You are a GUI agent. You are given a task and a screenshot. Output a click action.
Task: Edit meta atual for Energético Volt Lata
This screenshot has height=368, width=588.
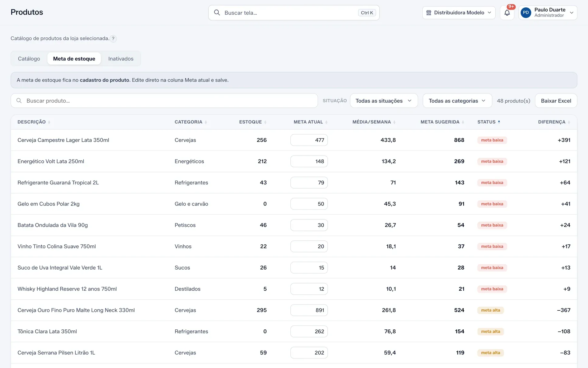point(309,161)
